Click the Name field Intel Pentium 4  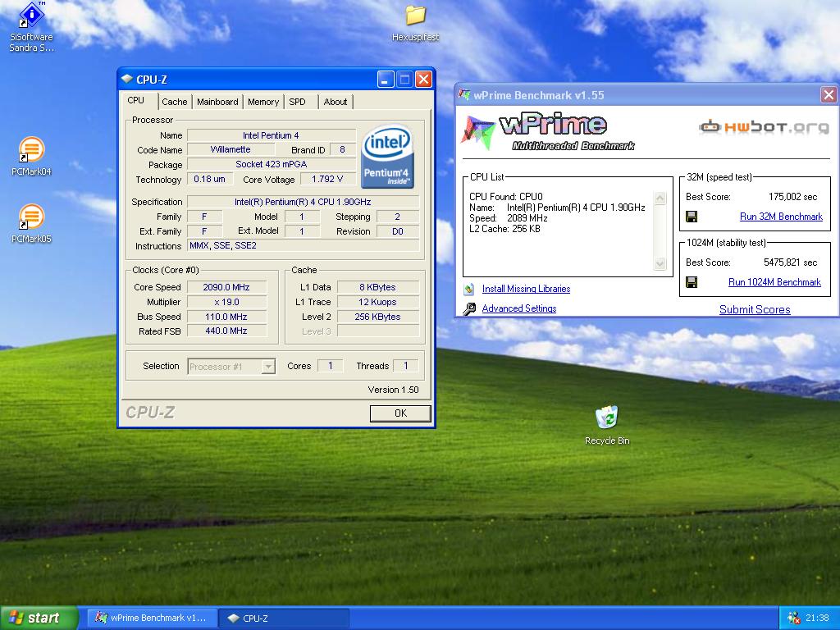point(271,135)
